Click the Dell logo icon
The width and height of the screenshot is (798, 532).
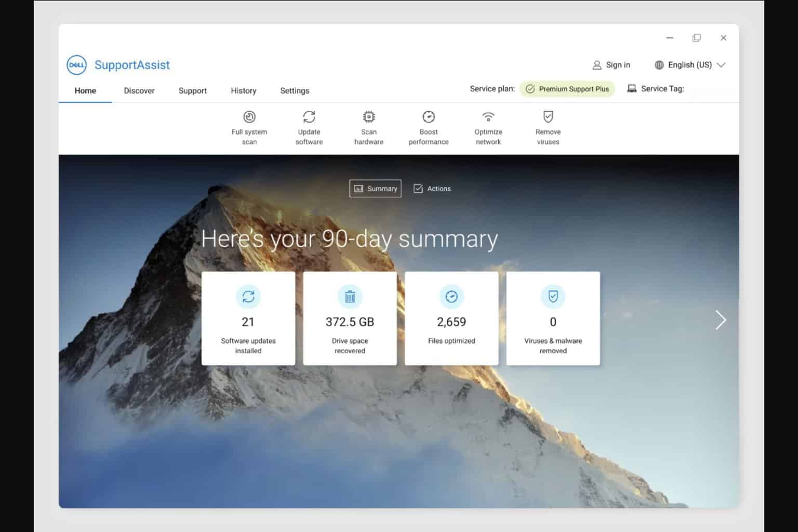pos(77,65)
